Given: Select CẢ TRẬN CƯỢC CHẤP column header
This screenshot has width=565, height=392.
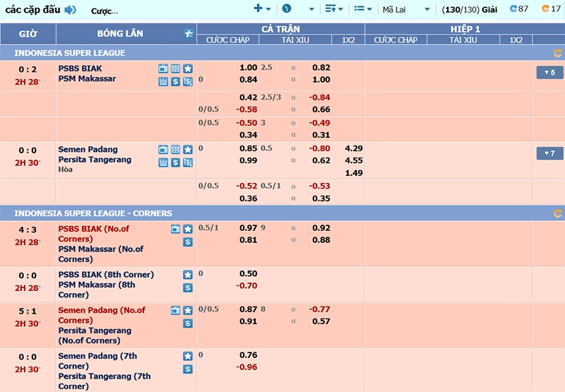Looking at the screenshot, I should 227,40.
